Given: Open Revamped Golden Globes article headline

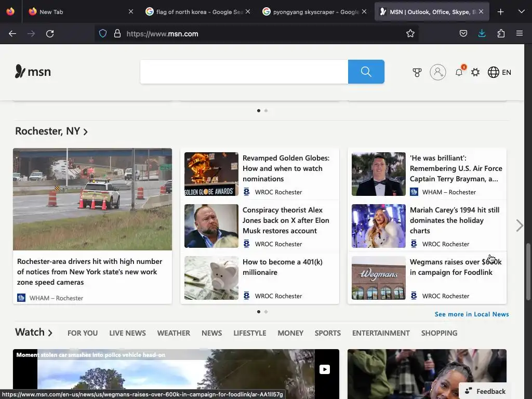Looking at the screenshot, I should click(286, 168).
